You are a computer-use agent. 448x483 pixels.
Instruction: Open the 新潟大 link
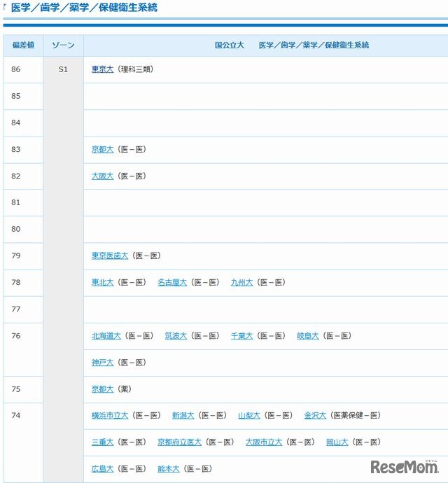(183, 416)
